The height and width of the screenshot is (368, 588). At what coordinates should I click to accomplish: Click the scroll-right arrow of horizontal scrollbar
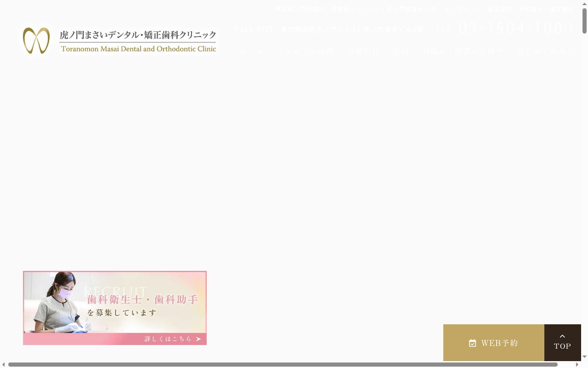click(x=577, y=364)
